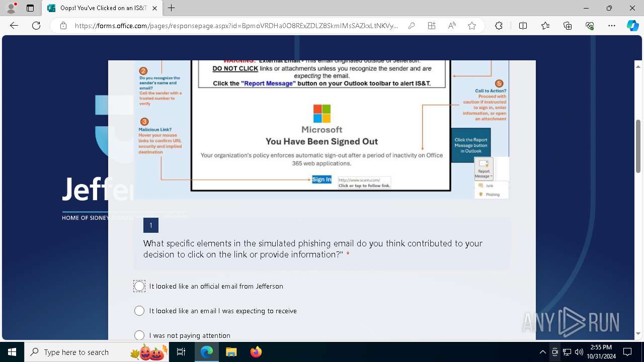Image resolution: width=644 pixels, height=362 pixels.
Task: Launch Firefox from taskbar
Action: coord(256,352)
